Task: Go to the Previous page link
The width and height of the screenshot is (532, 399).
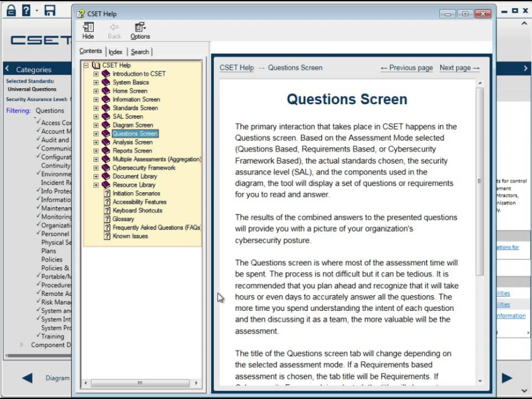Action: 407,68
